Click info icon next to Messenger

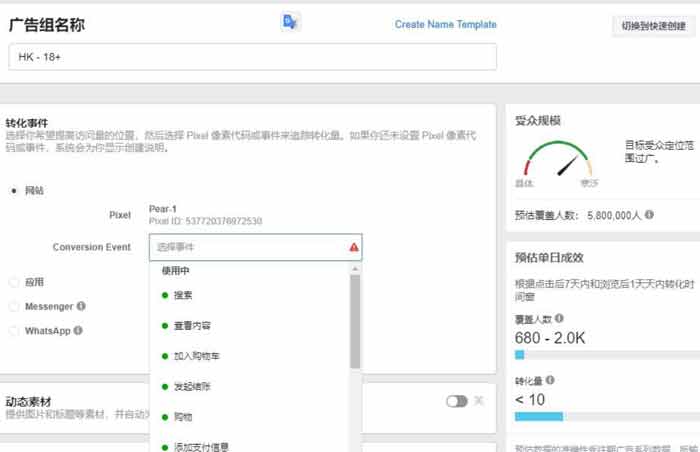pyautogui.click(x=81, y=306)
